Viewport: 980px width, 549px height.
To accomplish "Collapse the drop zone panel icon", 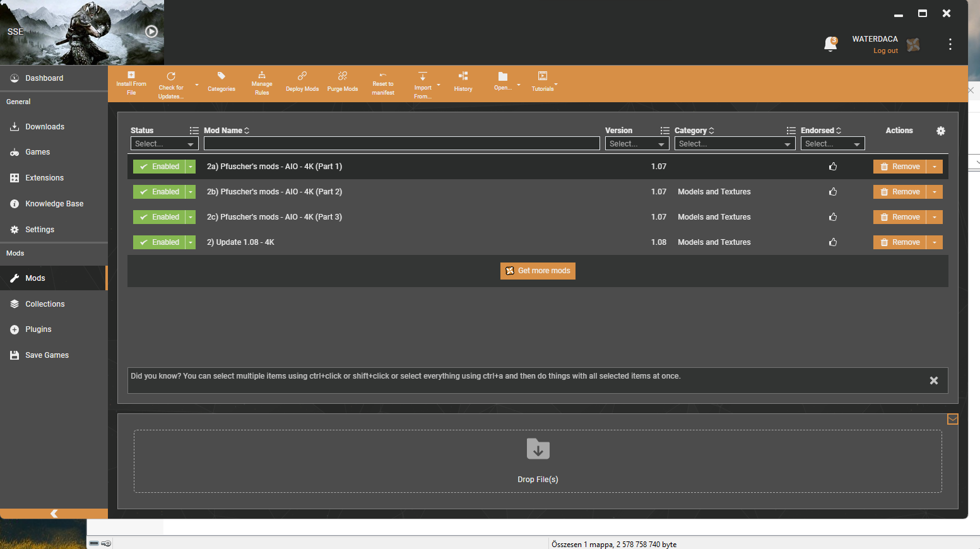I will 953,419.
